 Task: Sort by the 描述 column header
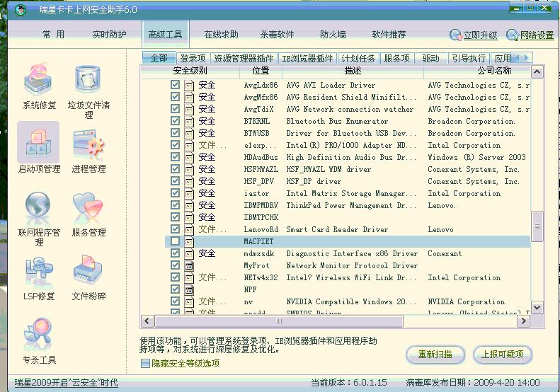(353, 71)
